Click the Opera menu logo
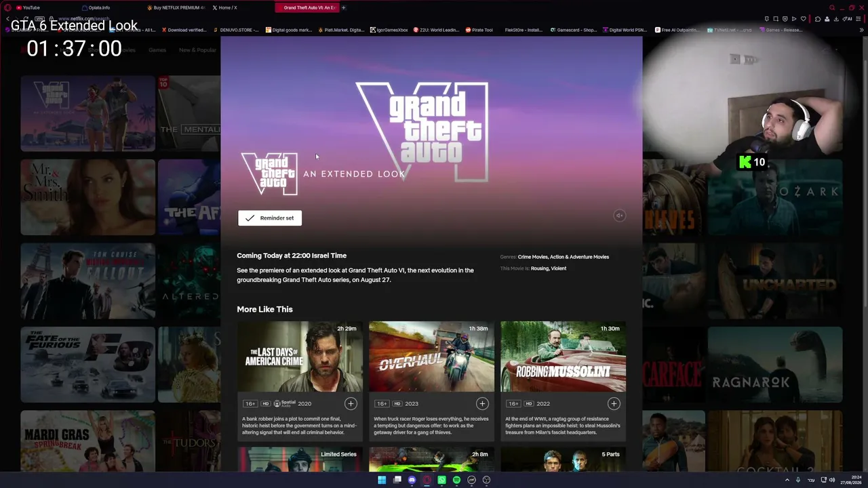 [6, 7]
